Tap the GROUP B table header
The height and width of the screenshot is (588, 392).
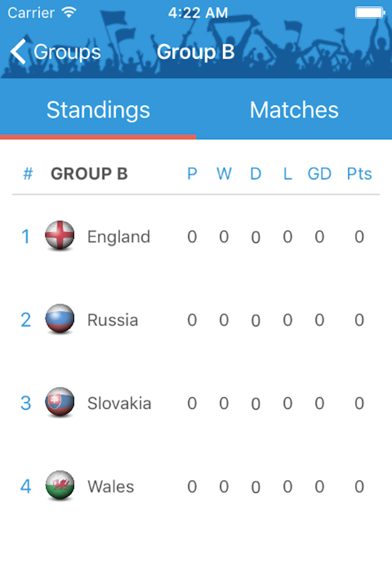tap(89, 173)
